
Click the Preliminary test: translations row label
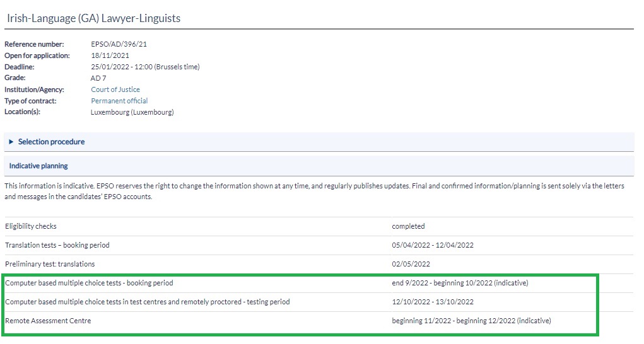click(50, 263)
